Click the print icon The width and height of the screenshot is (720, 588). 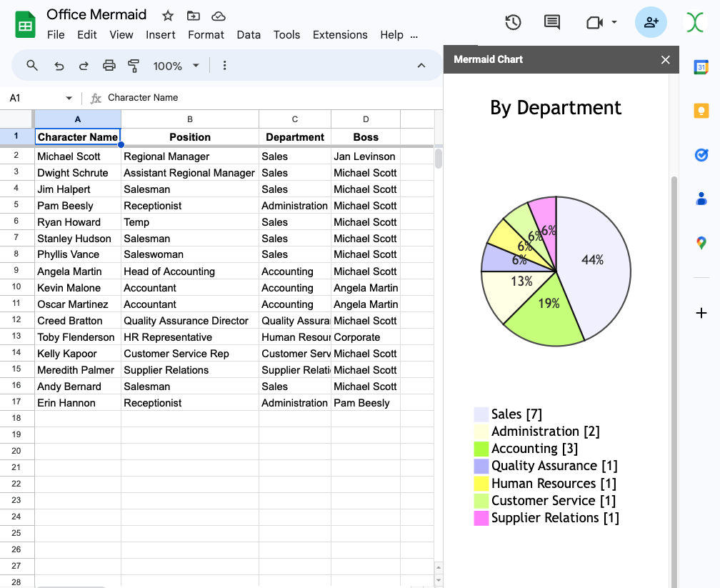(109, 66)
